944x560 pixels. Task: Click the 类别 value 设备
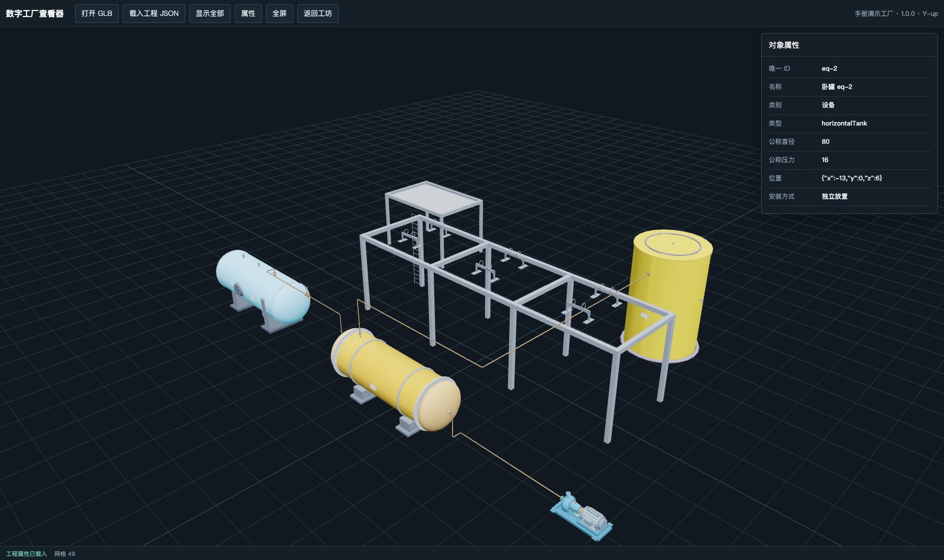(x=828, y=106)
